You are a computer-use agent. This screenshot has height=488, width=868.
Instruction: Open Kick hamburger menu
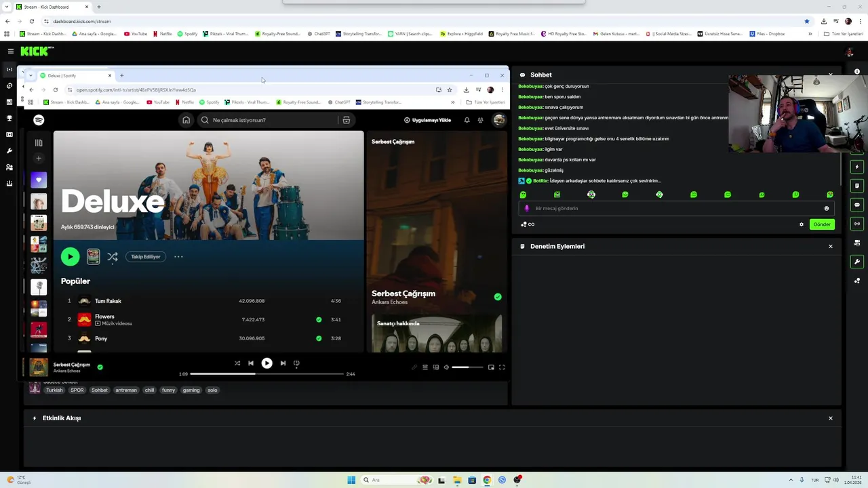pos(10,51)
